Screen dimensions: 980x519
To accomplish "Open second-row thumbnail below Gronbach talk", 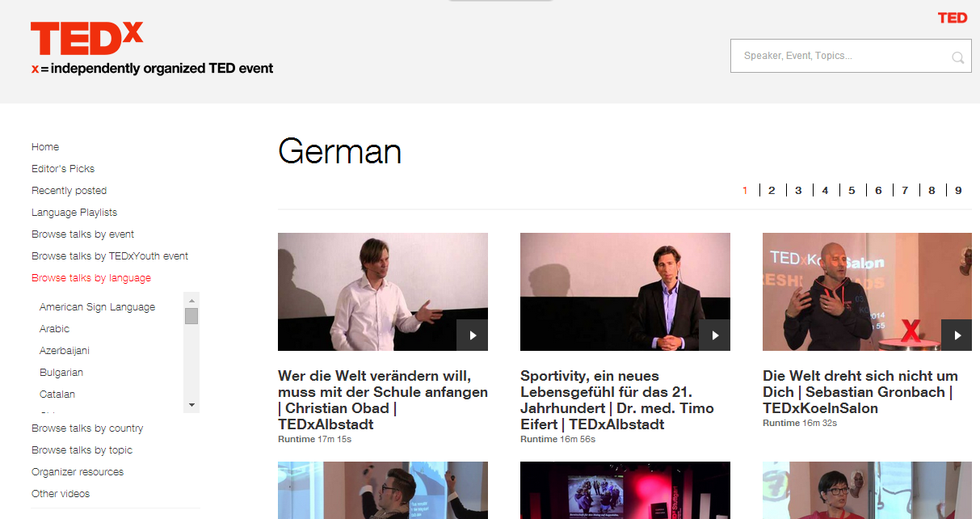I will [x=867, y=490].
